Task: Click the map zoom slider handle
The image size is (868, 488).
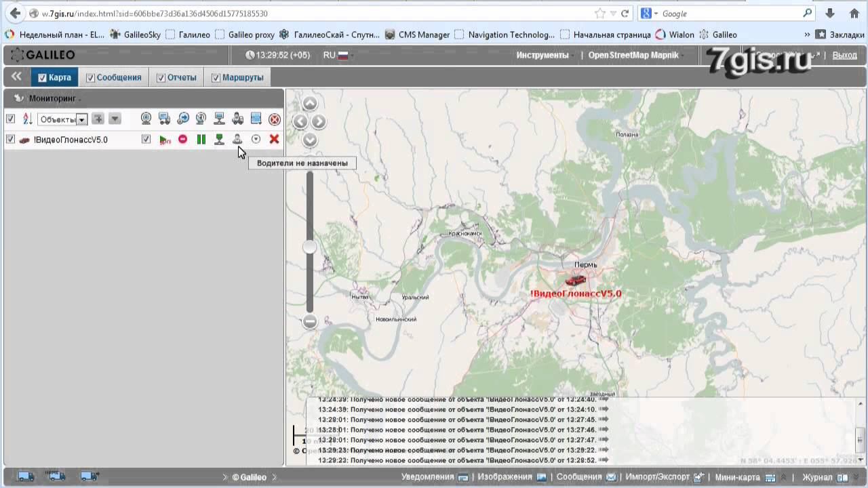Action: [309, 247]
